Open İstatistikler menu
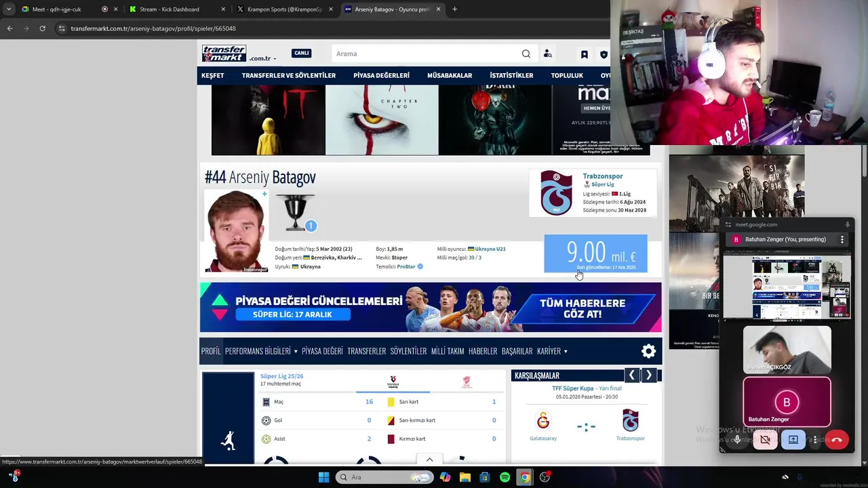Screen dimensions: 868x488 click(511, 75)
